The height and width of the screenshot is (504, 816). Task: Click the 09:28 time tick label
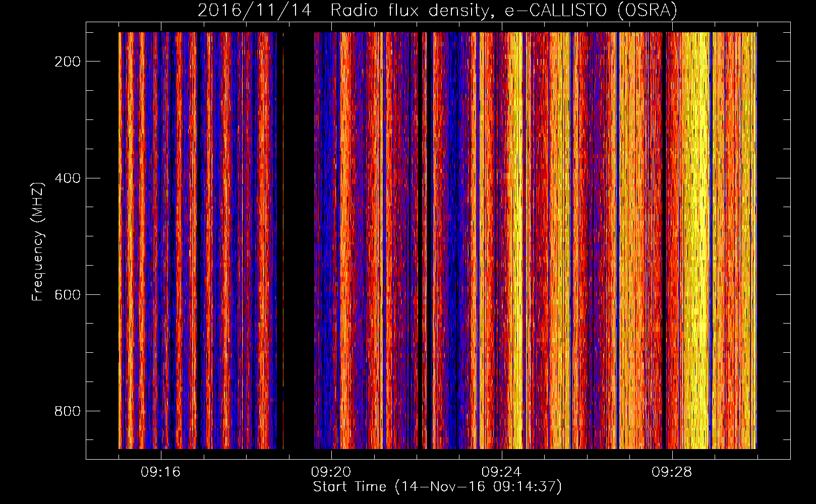pos(672,472)
